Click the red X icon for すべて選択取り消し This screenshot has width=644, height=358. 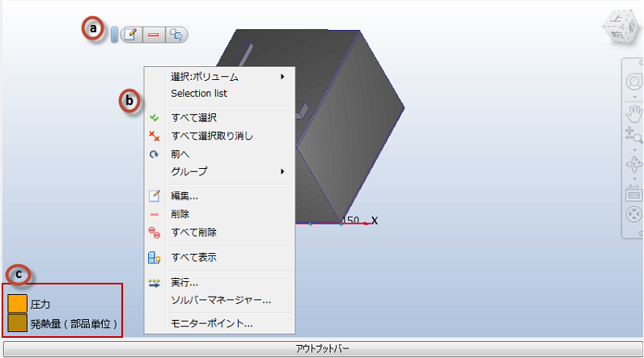(x=154, y=136)
